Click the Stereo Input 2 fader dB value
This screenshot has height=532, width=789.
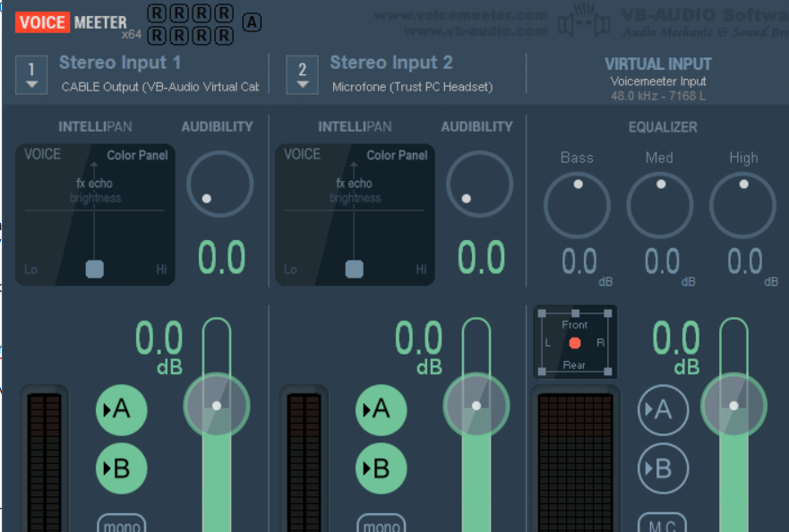coord(418,348)
